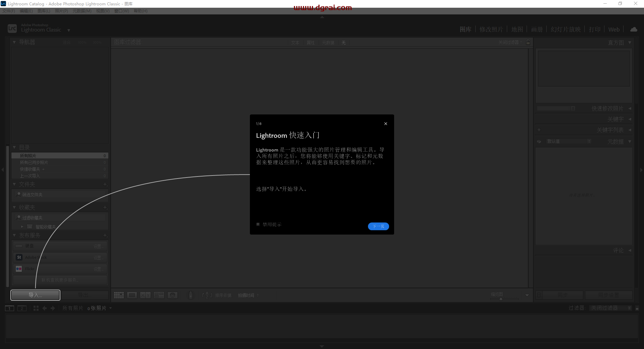Open the filmstrip 关闭过滤器 filter dropdown
Screen dimensions: 644x349
click(610, 308)
